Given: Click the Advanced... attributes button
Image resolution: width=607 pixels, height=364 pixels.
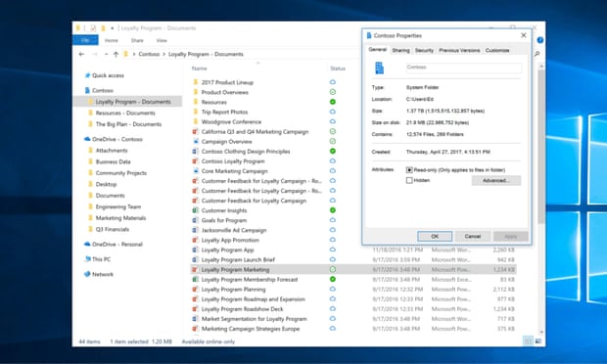Looking at the screenshot, I should click(496, 180).
